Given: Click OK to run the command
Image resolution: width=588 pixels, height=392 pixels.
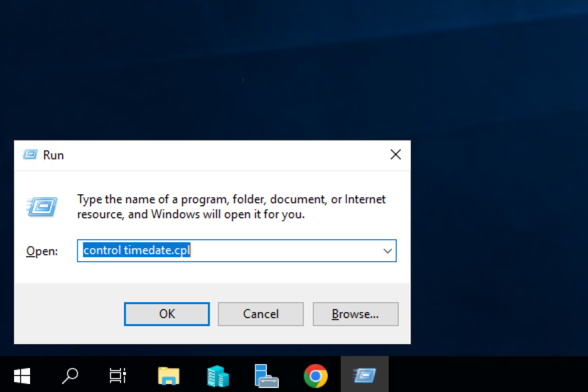Looking at the screenshot, I should (166, 313).
